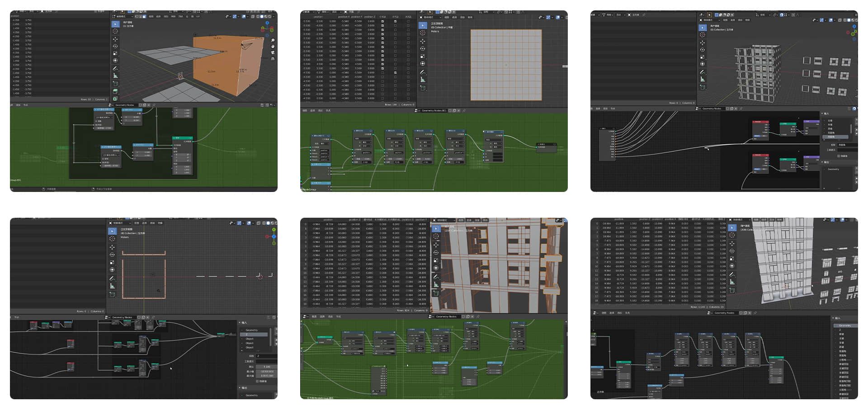
Task: Toggle third checkbox in top spreadsheet row -5.500 -5.500
Action: 408,21
